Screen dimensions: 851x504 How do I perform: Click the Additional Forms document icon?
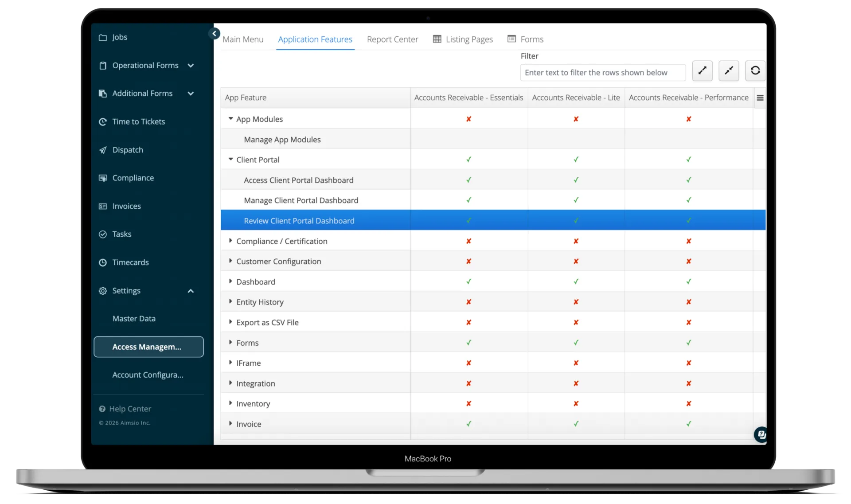click(103, 94)
